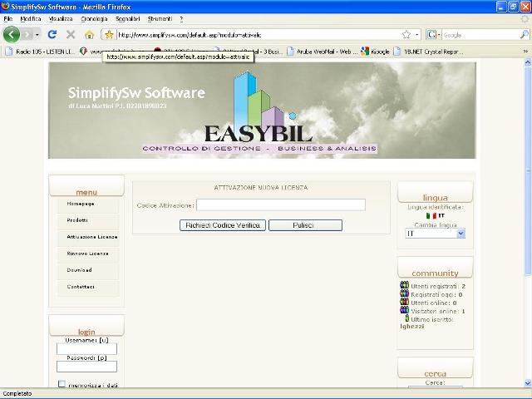Go to the Home page icon
The image size is (532, 399).
pos(89,34)
